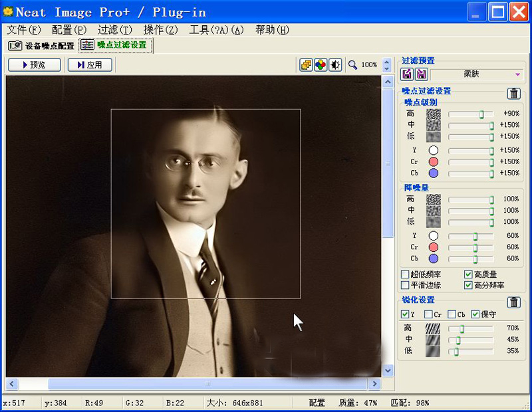Viewport: 532px width, 412px height.
Task: Enable the 平滑边缘 checkbox
Action: [405, 285]
